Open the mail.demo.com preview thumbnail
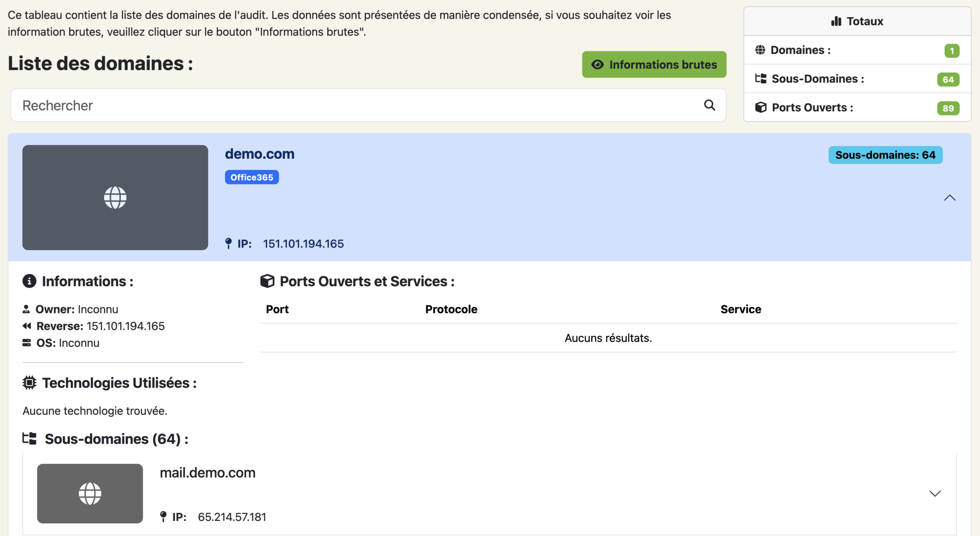Image resolution: width=980 pixels, height=536 pixels. 90,494
